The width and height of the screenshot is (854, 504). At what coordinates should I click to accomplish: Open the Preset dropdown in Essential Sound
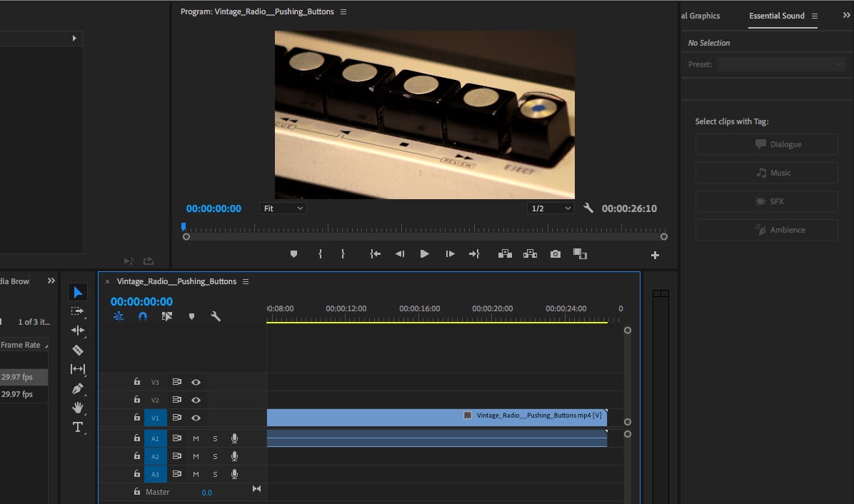[780, 64]
